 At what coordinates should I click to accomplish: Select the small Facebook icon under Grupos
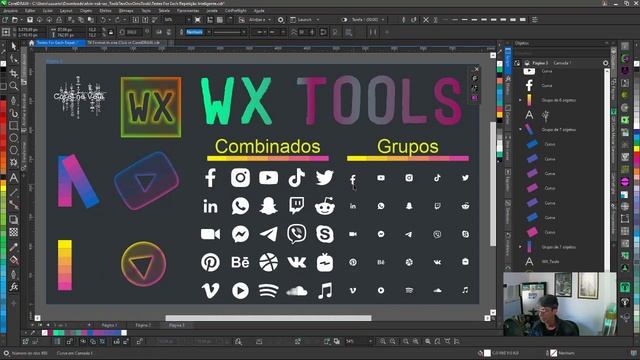(353, 180)
